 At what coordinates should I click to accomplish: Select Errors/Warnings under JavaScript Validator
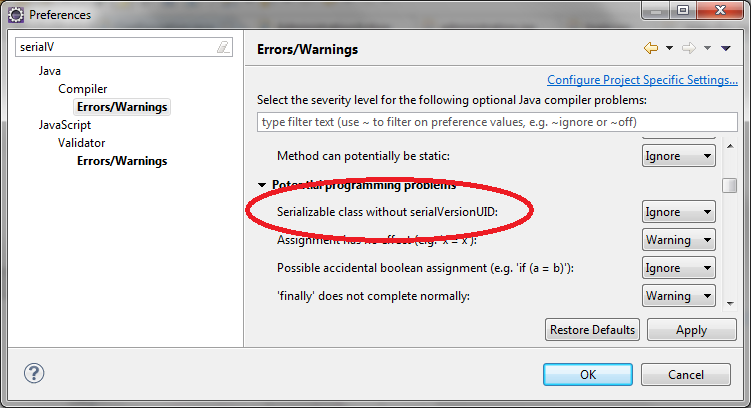[x=122, y=161]
